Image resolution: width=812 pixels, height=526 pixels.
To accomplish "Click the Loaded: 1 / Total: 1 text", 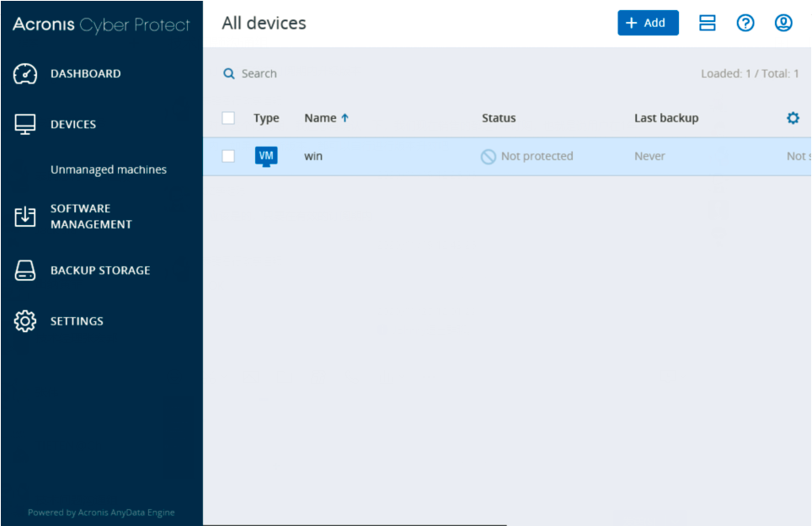I will pos(750,73).
